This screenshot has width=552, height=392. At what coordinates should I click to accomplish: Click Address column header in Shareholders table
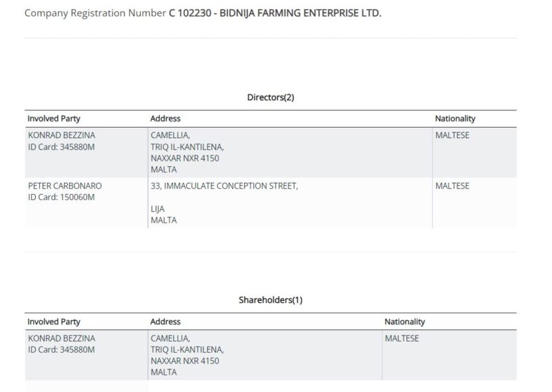click(166, 322)
